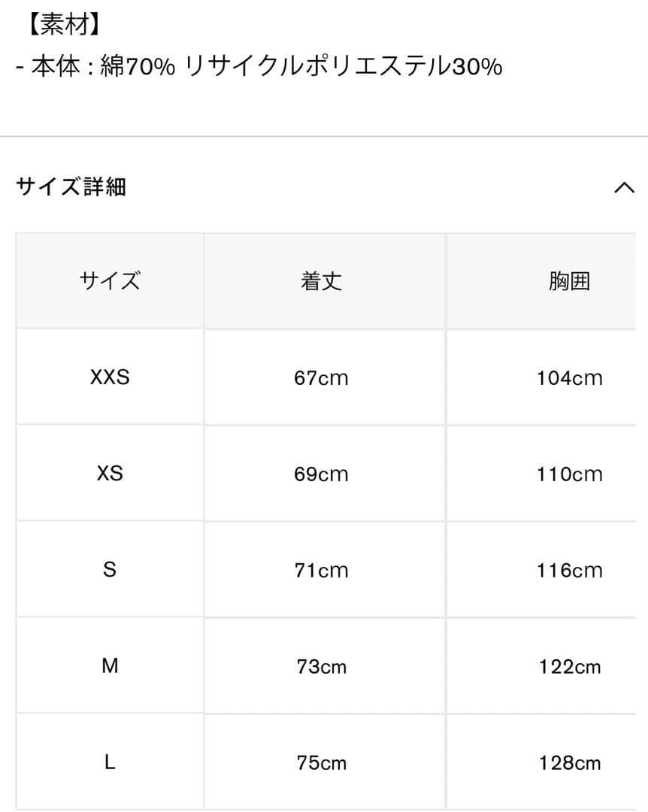Screen dimensions: 648x812
Task: Click the サイズ詳細 section header
Action: point(69,187)
